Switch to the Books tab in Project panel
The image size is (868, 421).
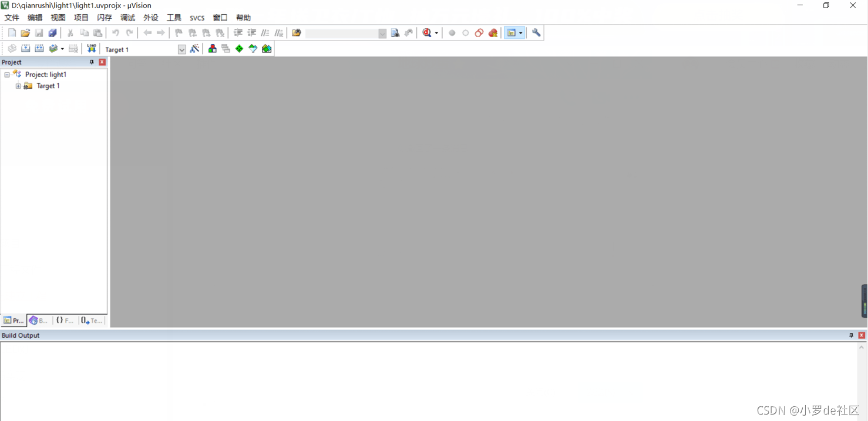(39, 321)
